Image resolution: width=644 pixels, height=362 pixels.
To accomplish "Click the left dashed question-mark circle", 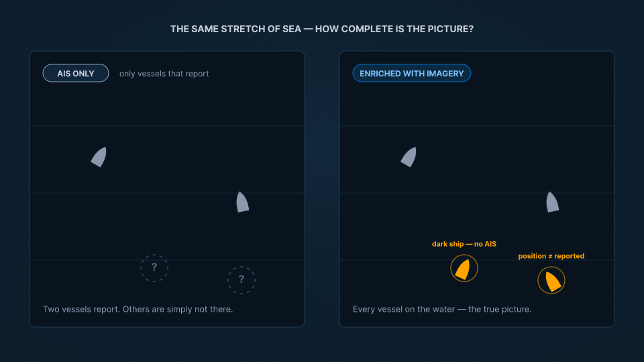I will point(154,268).
